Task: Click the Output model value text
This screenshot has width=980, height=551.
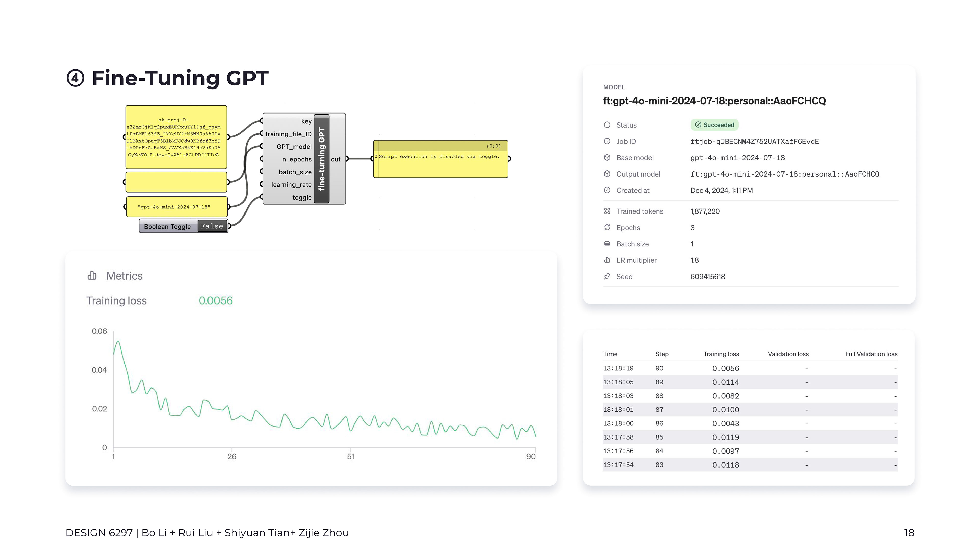Action: click(785, 174)
